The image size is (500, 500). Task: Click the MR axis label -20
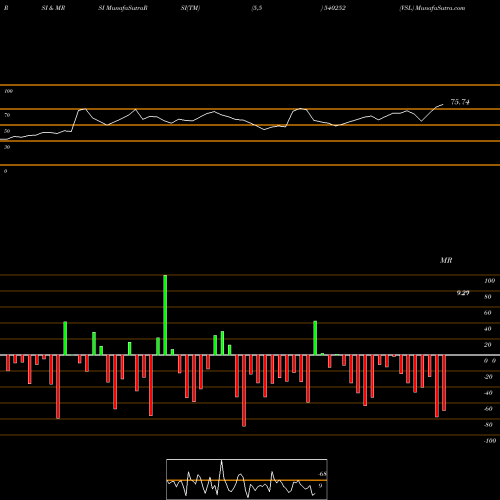pyautogui.click(x=488, y=377)
